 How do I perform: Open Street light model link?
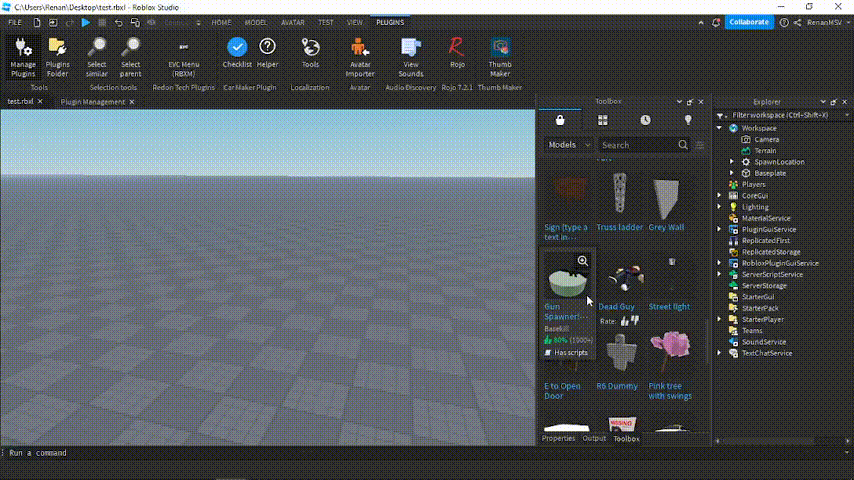(x=669, y=307)
